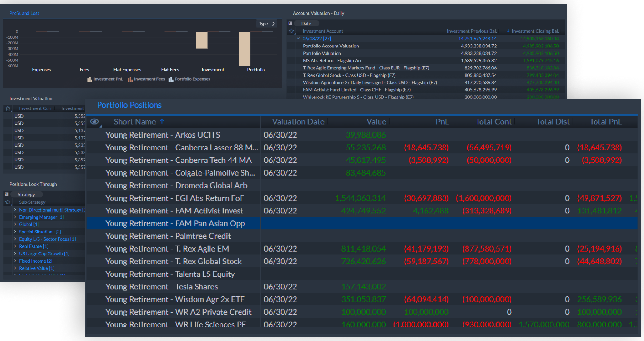The height and width of the screenshot is (341, 644).
Task: Sort by Value column header
Action: pos(376,122)
